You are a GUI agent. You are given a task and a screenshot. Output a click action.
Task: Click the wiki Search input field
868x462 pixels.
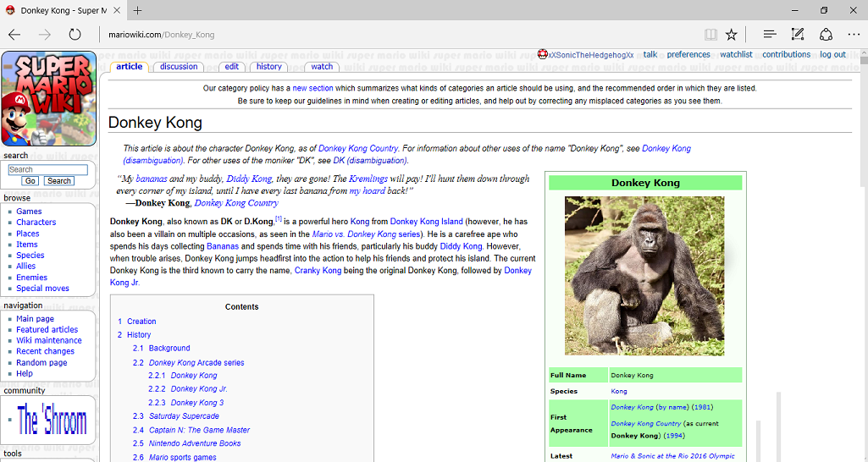tap(47, 169)
